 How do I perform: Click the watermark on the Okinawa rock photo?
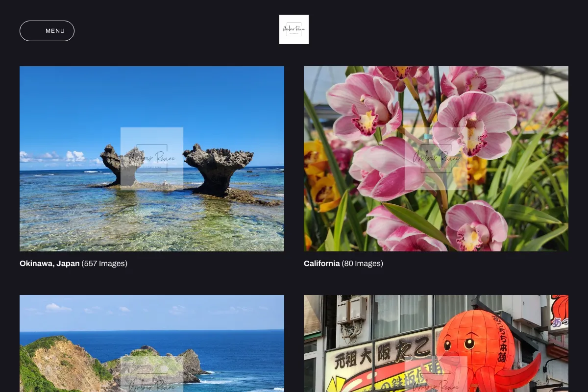(152, 159)
